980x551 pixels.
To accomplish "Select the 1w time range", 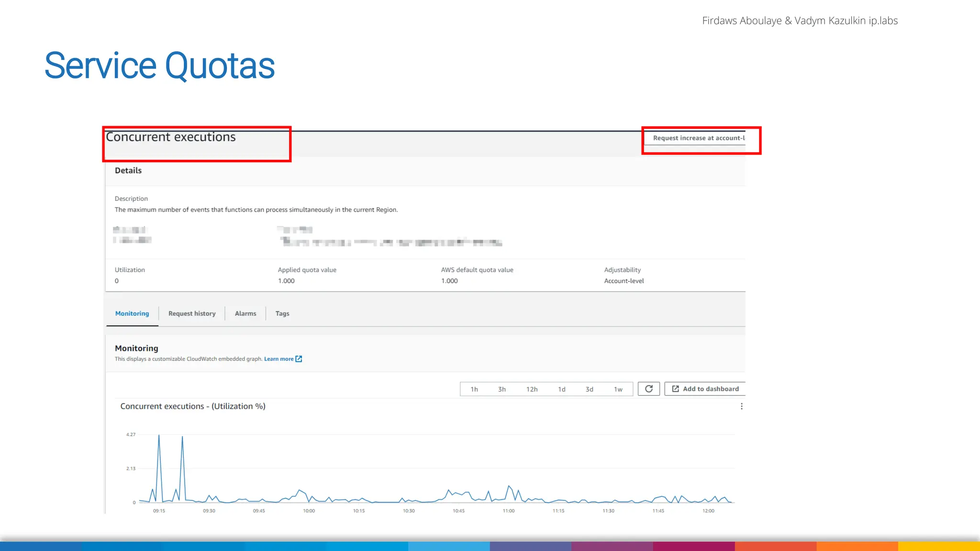I will [x=618, y=389].
